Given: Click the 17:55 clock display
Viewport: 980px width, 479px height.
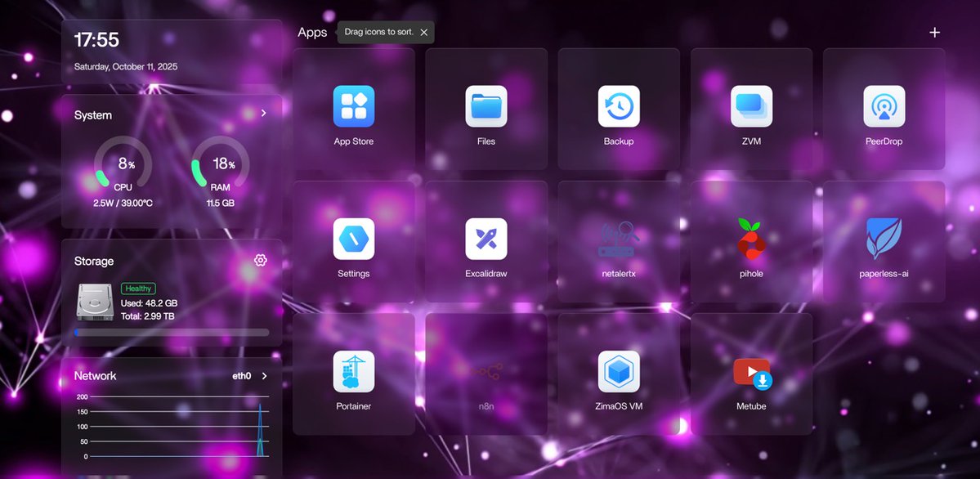Looking at the screenshot, I should [x=96, y=40].
